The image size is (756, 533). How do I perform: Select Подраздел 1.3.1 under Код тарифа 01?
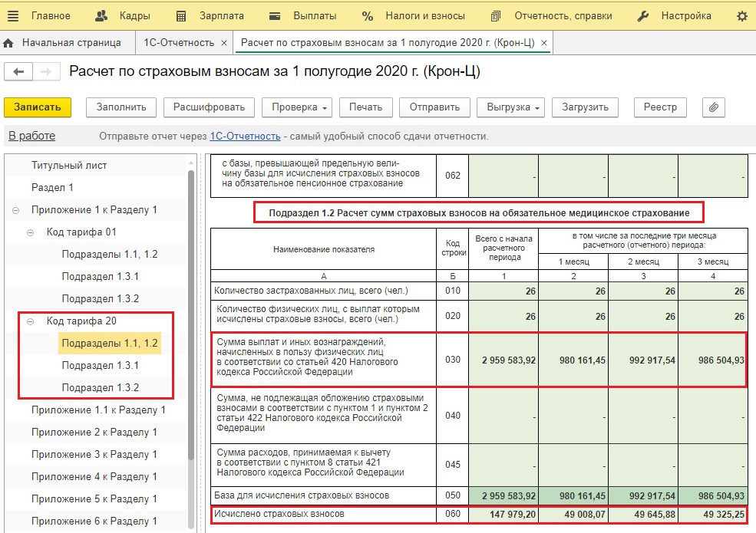[101, 276]
